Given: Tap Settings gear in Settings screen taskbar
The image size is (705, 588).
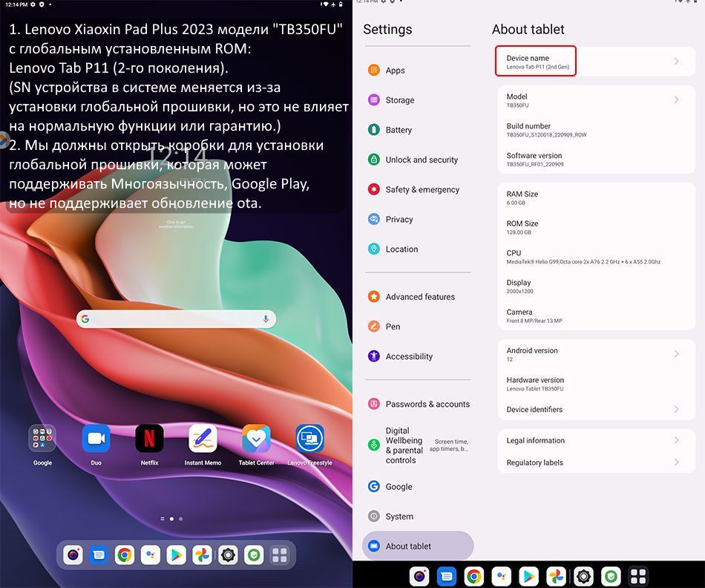Looking at the screenshot, I should [x=583, y=576].
